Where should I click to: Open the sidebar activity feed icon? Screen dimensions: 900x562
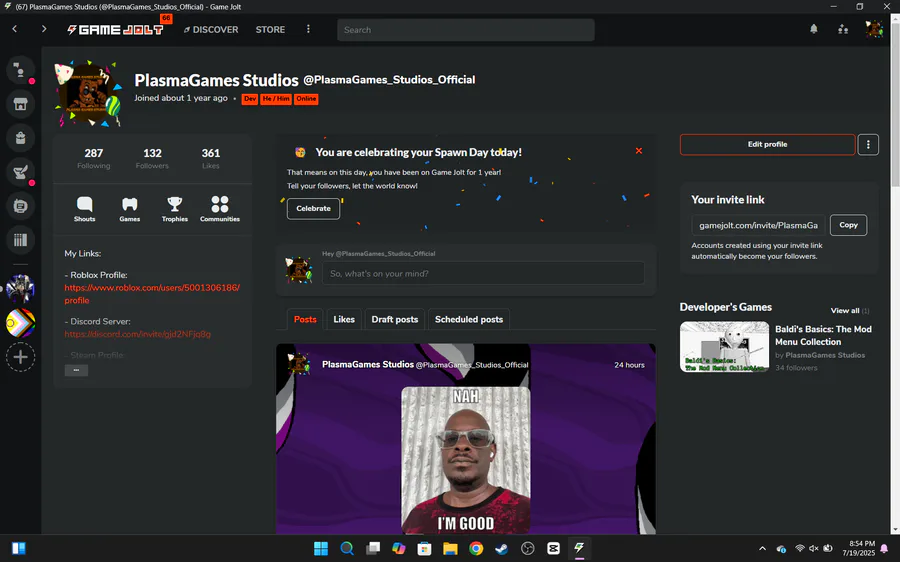tap(21, 71)
